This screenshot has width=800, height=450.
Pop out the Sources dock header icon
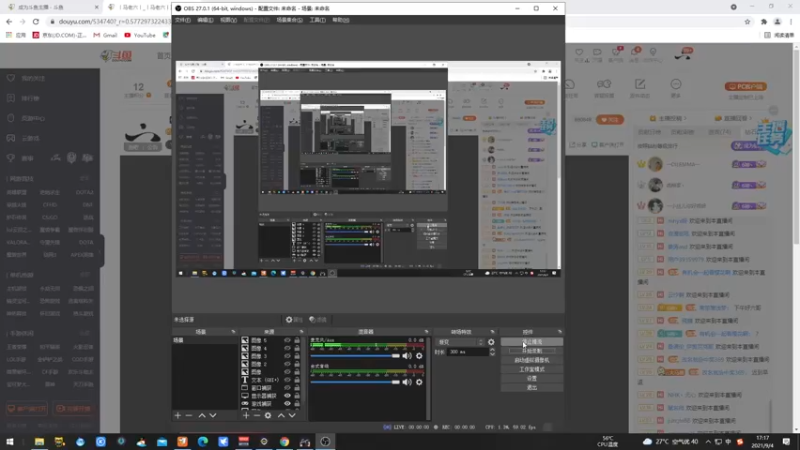tap(301, 332)
